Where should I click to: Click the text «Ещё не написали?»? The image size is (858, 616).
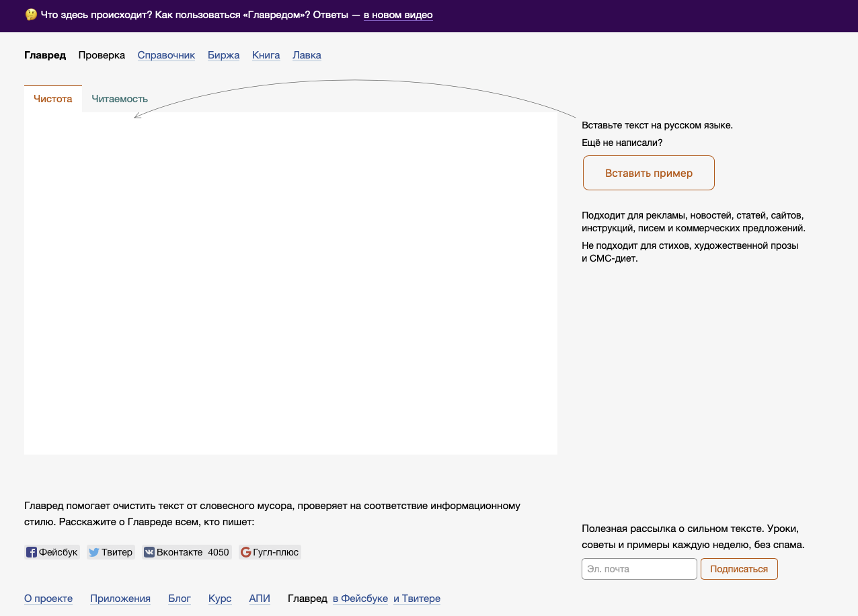pyautogui.click(x=622, y=143)
